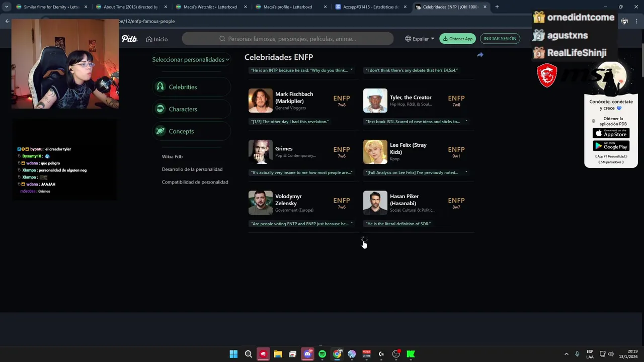
Task: Open Windows taskbar search
Action: tap(248, 354)
